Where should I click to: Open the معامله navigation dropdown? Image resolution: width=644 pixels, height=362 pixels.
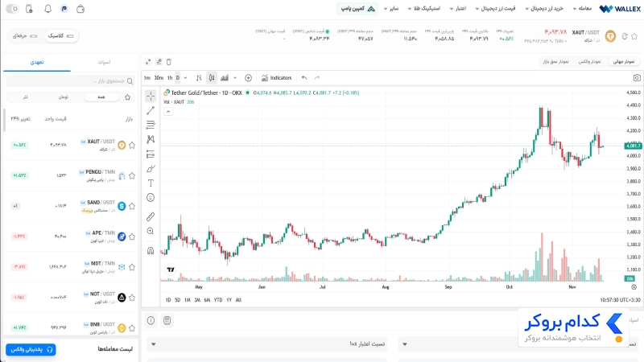click(582, 9)
